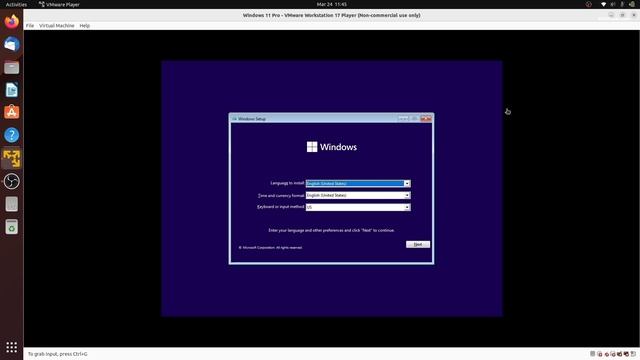This screenshot has height=360, width=640.
Task: Expand the Language to install dropdown arrow
Action: pos(407,184)
